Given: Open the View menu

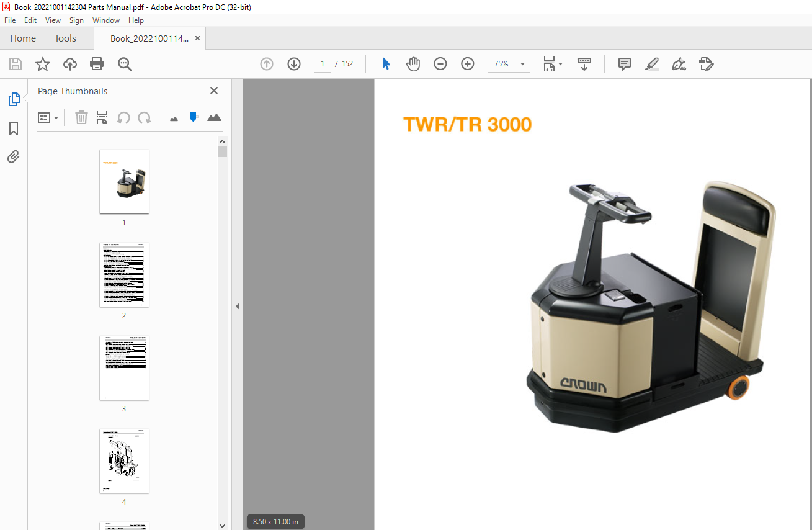Looking at the screenshot, I should click(53, 20).
